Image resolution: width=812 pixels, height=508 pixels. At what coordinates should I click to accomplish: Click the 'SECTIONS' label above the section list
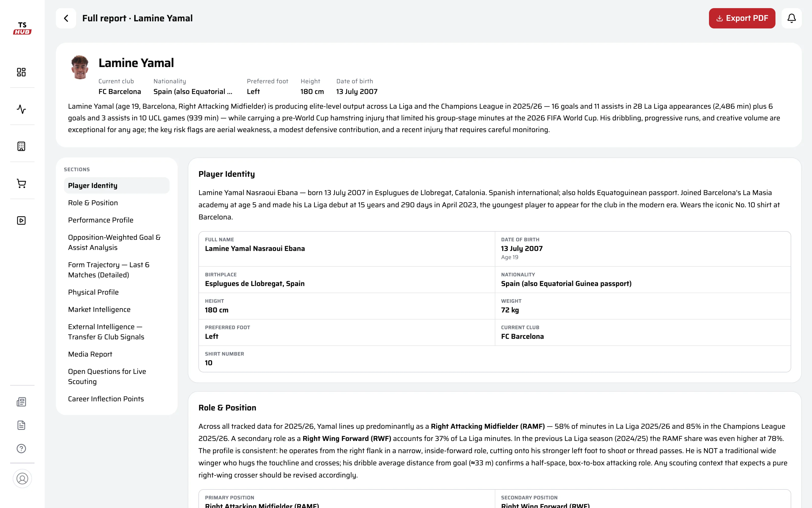coord(77,169)
